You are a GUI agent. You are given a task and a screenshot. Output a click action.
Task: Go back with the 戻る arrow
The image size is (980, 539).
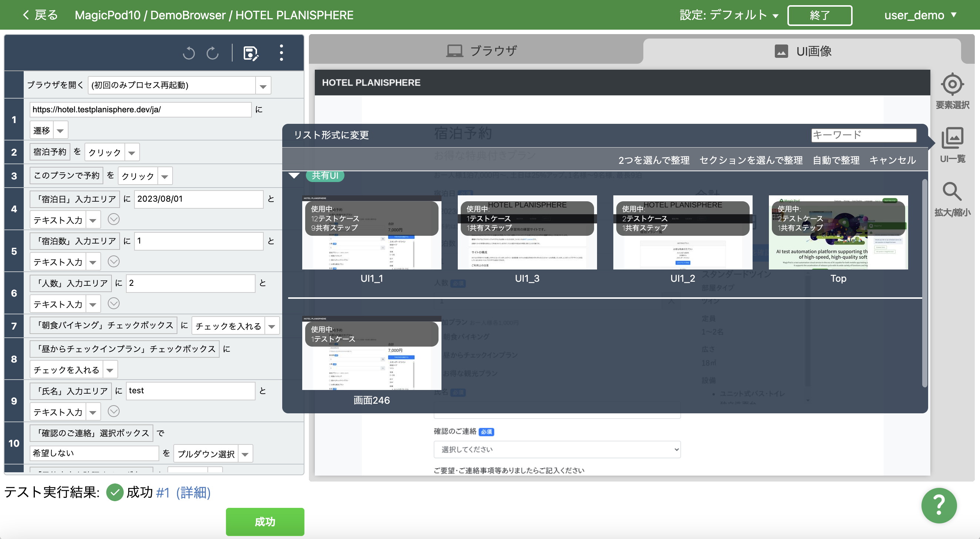(40, 15)
